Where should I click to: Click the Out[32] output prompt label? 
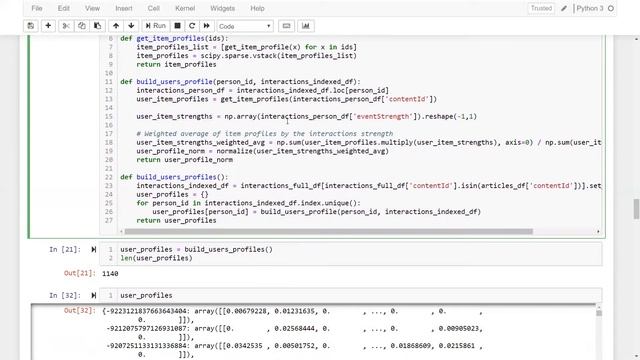tap(80, 311)
